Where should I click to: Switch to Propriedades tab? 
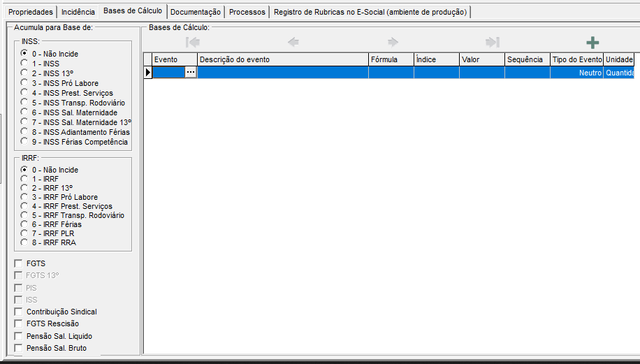(31, 12)
